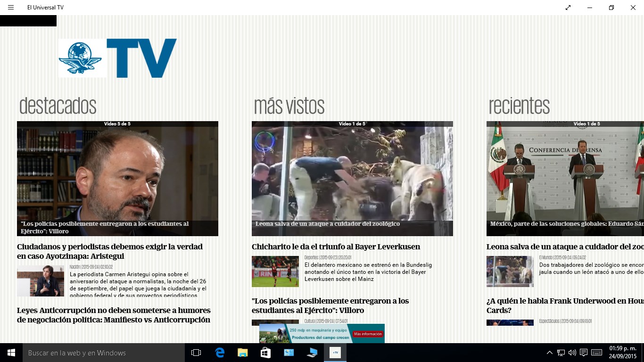The height and width of the screenshot is (362, 644).
Task: Open the volume control in tray
Action: [x=572, y=353]
